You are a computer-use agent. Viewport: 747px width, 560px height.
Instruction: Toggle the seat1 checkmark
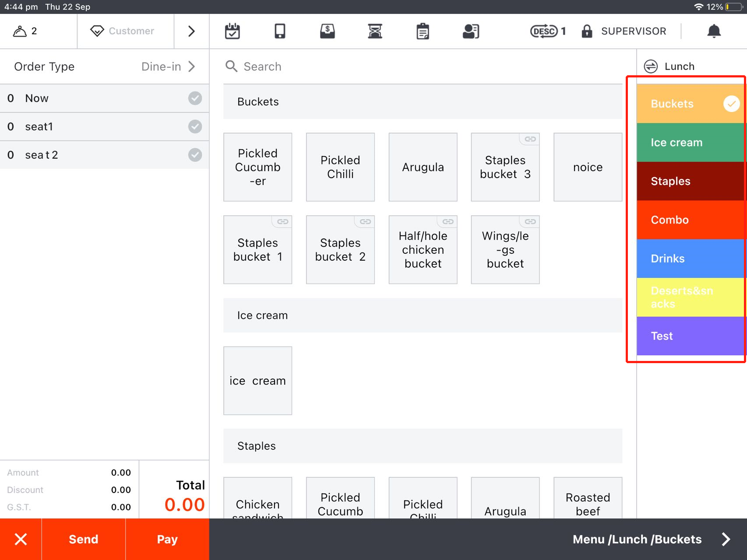point(195,126)
